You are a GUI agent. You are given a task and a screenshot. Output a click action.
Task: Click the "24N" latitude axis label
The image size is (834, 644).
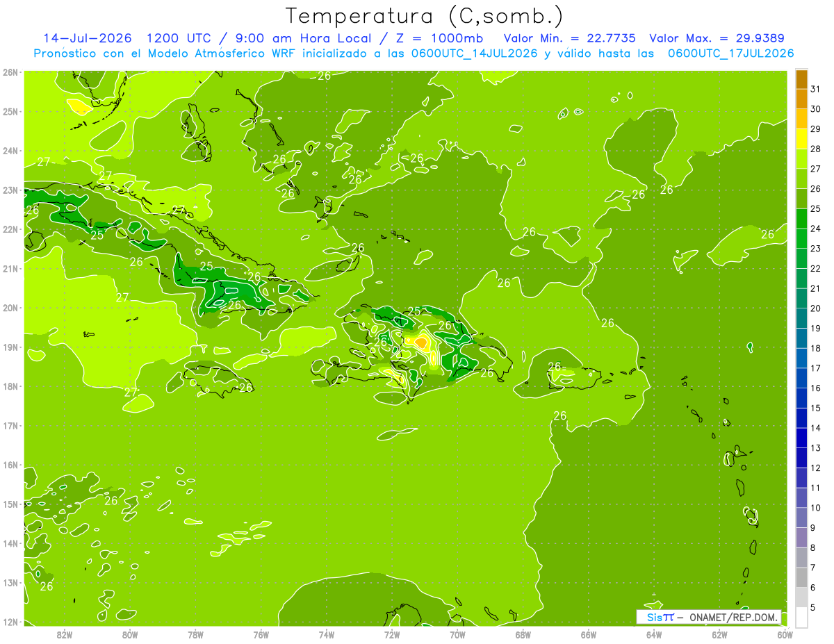point(10,151)
